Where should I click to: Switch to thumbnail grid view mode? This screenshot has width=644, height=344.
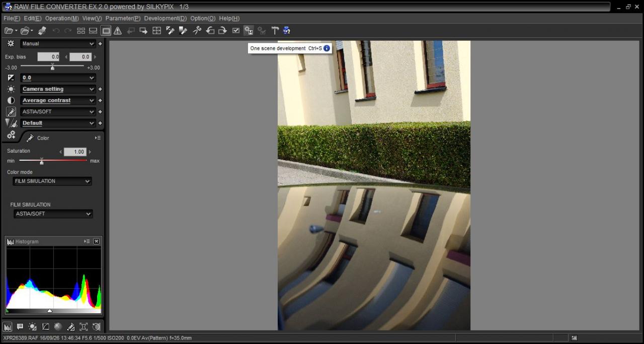[81, 31]
